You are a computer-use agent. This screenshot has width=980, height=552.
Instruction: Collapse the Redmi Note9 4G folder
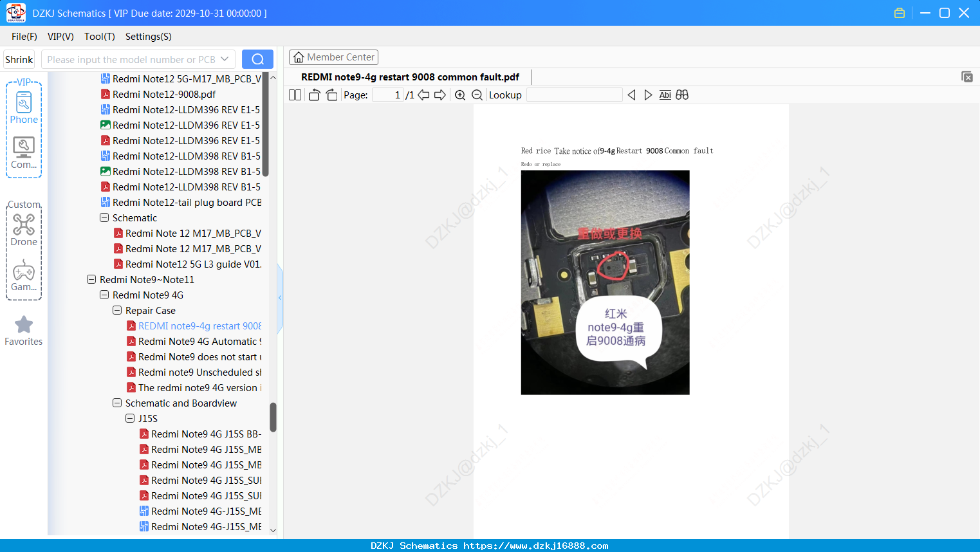point(104,295)
